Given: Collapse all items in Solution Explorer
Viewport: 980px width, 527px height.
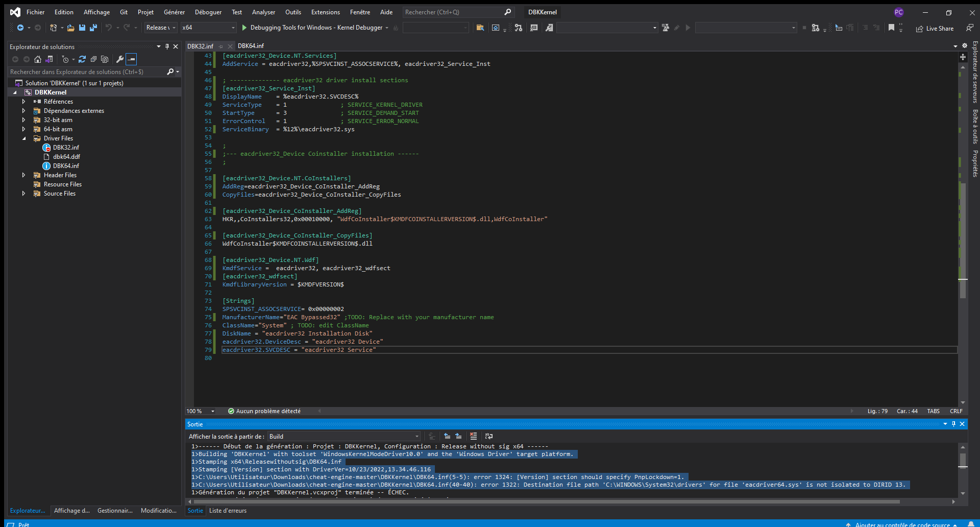Looking at the screenshot, I should (93, 59).
